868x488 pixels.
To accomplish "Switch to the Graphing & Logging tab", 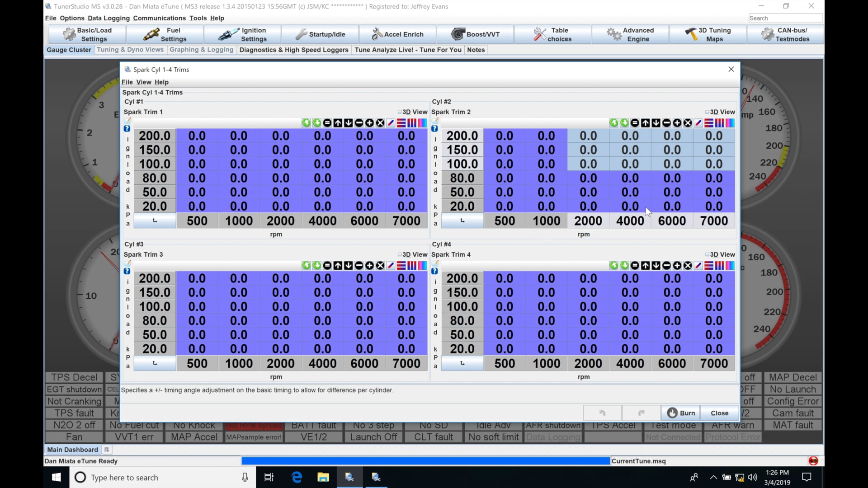I will pos(202,50).
